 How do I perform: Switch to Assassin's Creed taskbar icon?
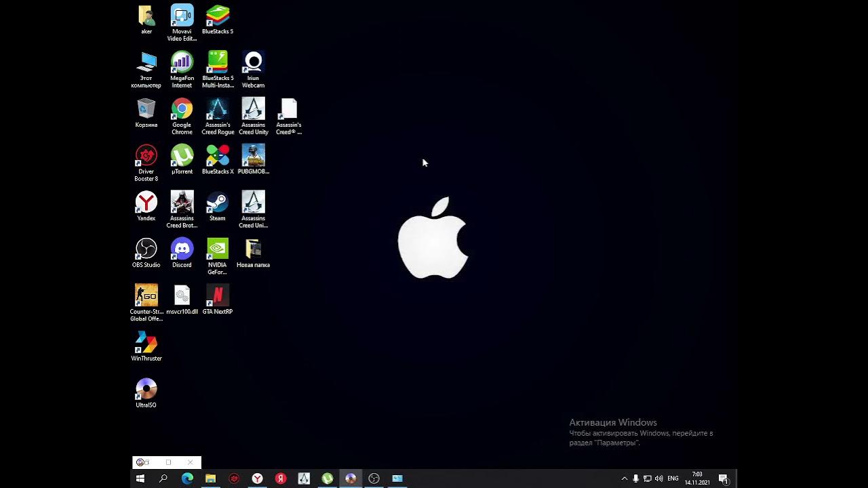(x=304, y=479)
